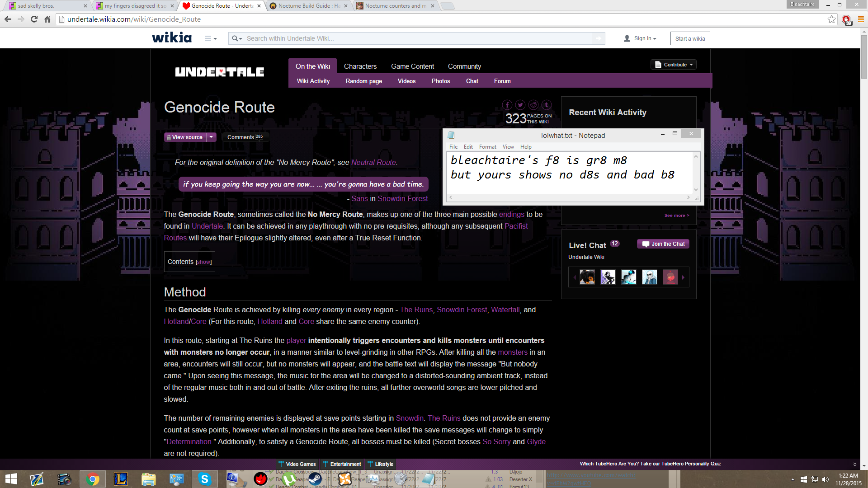Bookmark page with star icon
This screenshot has width=868, height=488.
pos(831,19)
